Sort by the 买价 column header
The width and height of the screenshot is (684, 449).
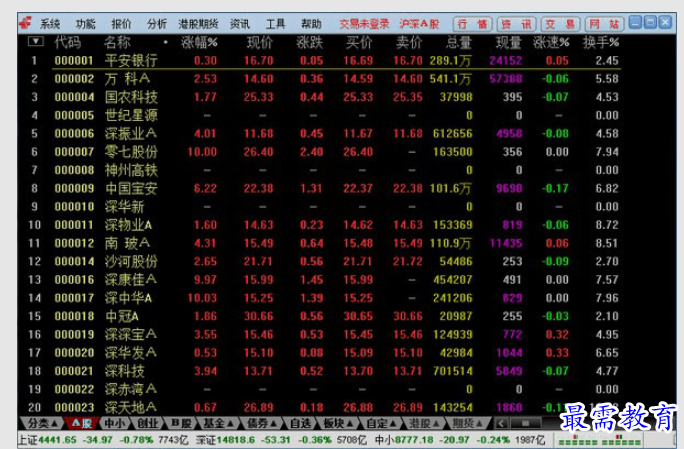(359, 42)
